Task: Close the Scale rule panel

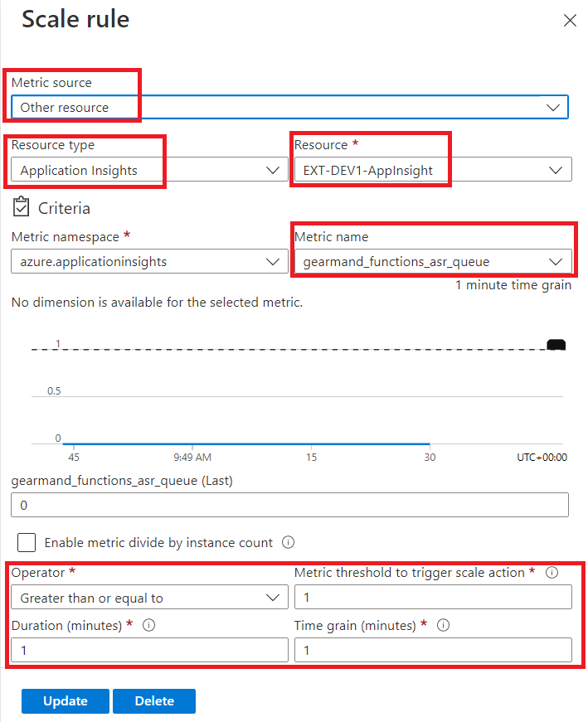Action: (570, 20)
